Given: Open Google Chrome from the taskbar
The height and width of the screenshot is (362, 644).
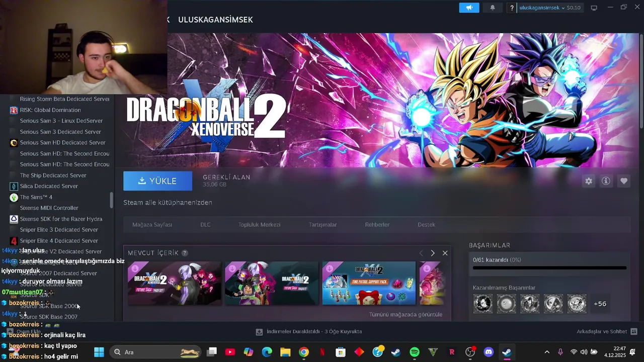Looking at the screenshot, I should tap(303, 352).
